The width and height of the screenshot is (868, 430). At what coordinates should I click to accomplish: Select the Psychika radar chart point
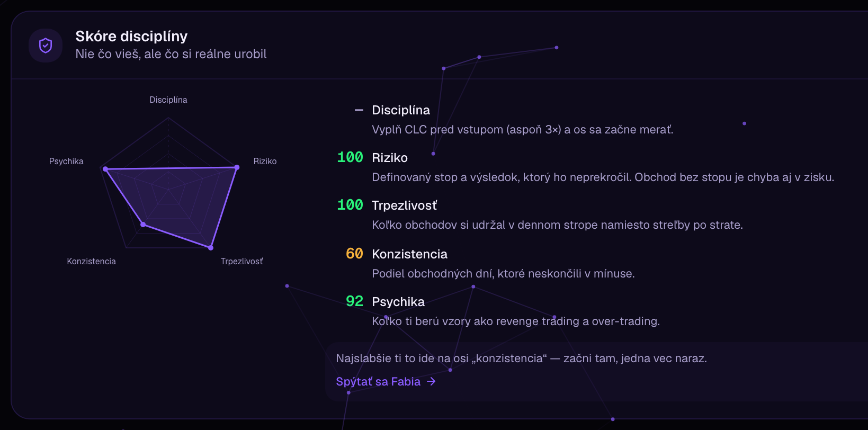pyautogui.click(x=105, y=169)
